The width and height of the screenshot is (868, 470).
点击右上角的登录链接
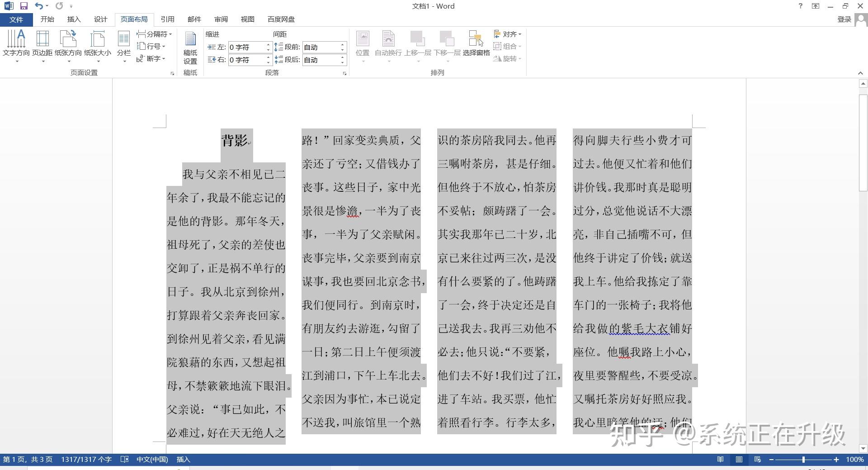coord(844,19)
